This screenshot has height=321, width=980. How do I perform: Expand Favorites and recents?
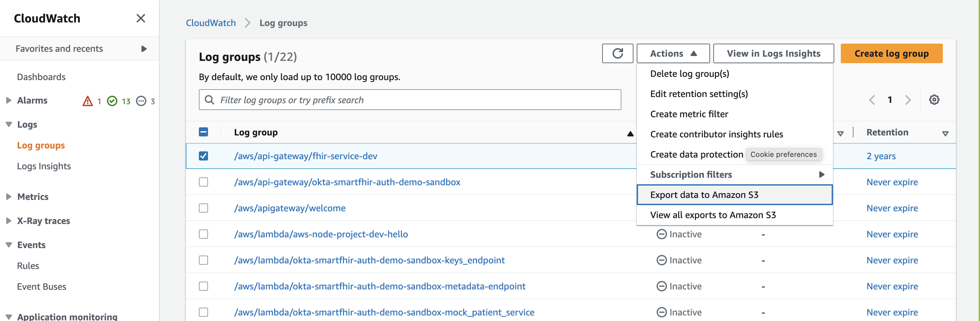click(x=144, y=49)
